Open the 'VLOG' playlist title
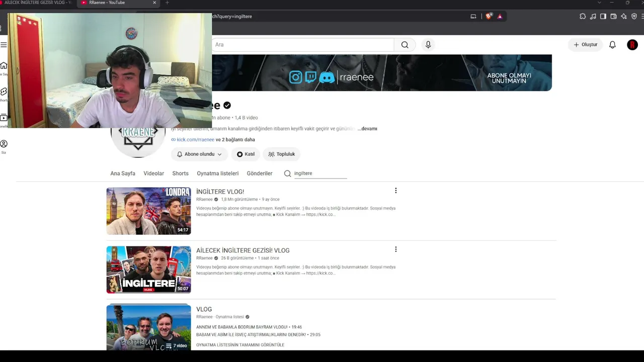644x362 pixels. coord(204,309)
